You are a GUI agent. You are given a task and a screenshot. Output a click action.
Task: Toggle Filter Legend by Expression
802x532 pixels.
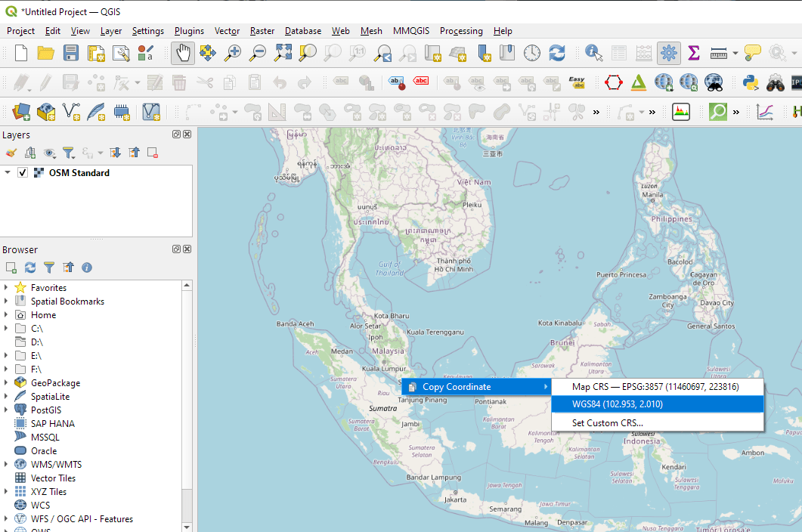coord(68,153)
